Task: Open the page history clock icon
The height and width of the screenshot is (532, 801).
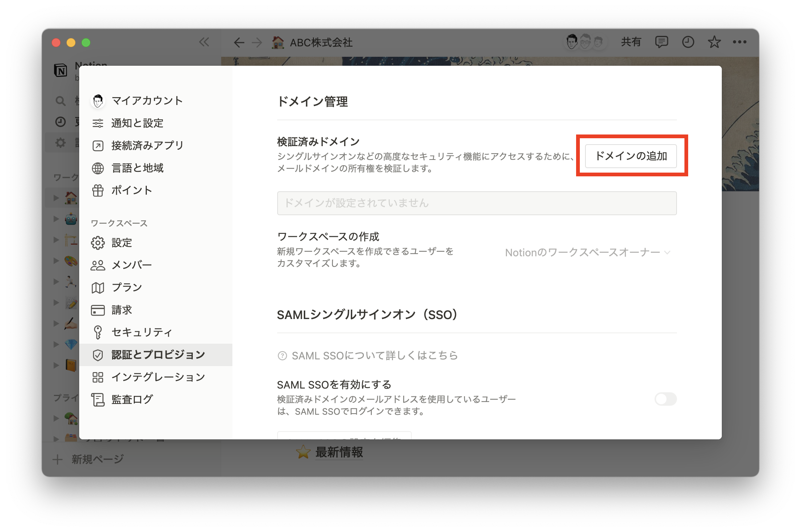Action: point(688,42)
